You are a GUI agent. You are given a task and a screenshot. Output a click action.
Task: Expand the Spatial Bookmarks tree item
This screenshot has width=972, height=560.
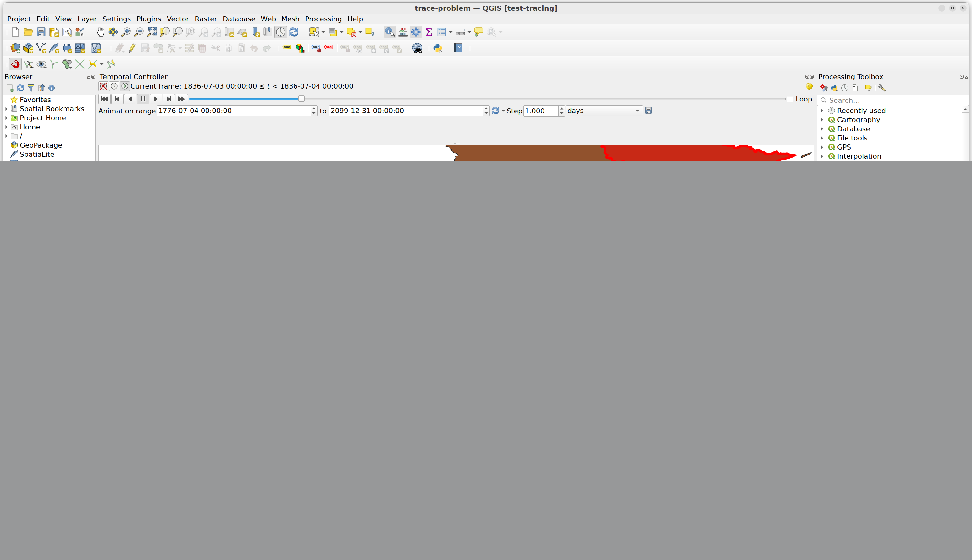(x=6, y=109)
